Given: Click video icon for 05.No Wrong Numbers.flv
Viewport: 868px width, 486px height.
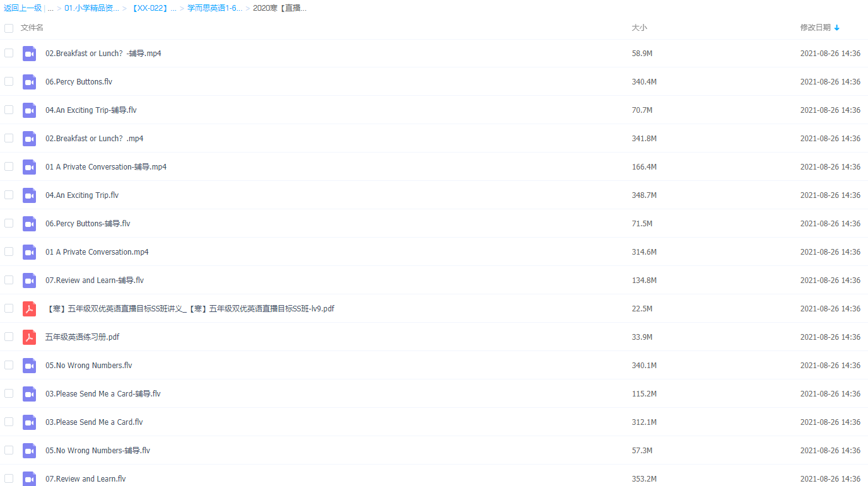Looking at the screenshot, I should point(29,366).
